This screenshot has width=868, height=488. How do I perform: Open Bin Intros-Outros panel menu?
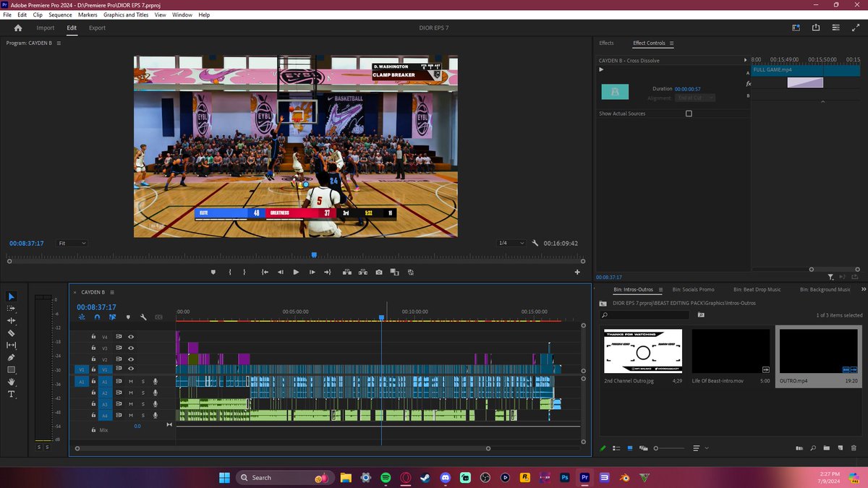point(659,290)
